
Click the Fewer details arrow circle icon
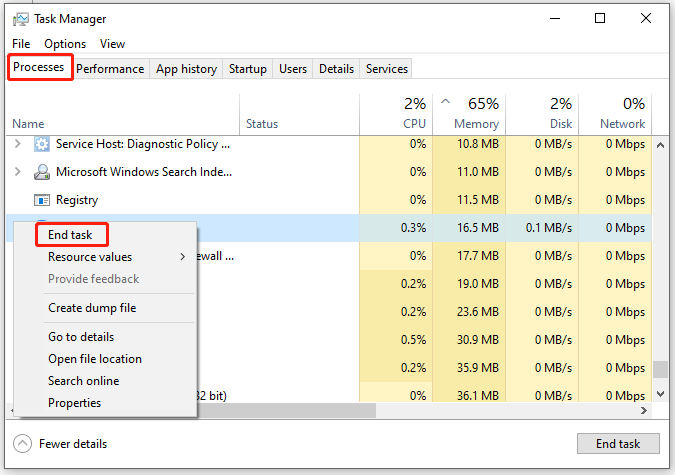click(x=22, y=444)
